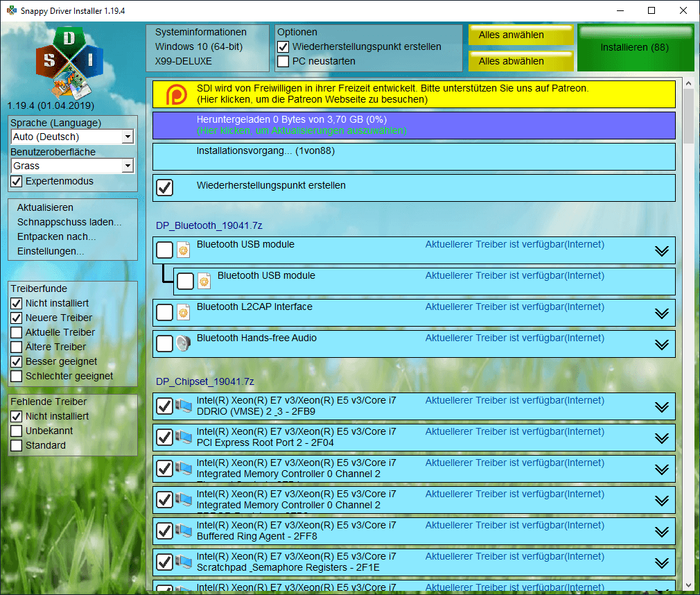Click the Buffered Ring Agent device icon
Viewport: 700px width, 595px height.
pyautogui.click(x=184, y=531)
